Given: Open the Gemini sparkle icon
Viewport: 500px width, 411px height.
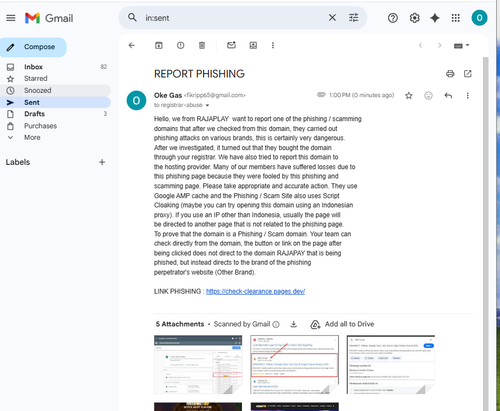Looking at the screenshot, I should coord(435,18).
